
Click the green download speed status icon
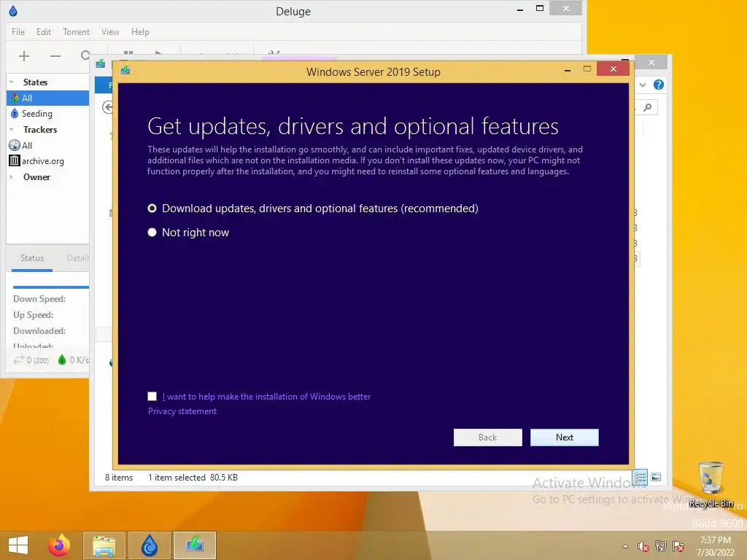(x=62, y=360)
